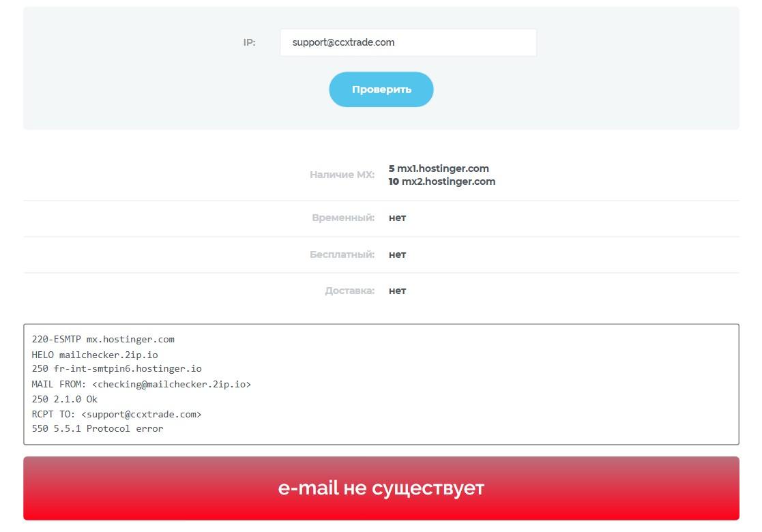Click the нет value beside Доставка
Image resolution: width=762 pixels, height=532 pixels.
click(x=397, y=291)
